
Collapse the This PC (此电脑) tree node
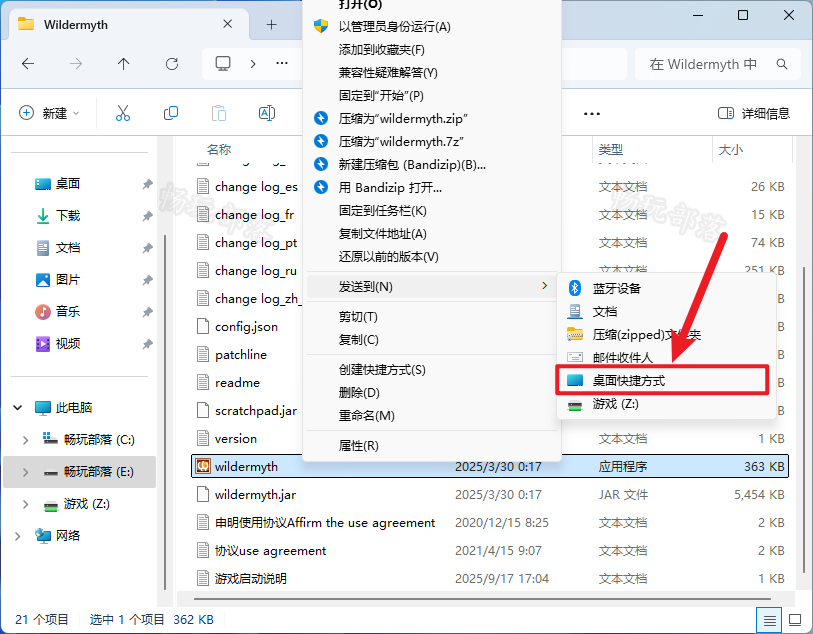pyautogui.click(x=18, y=408)
